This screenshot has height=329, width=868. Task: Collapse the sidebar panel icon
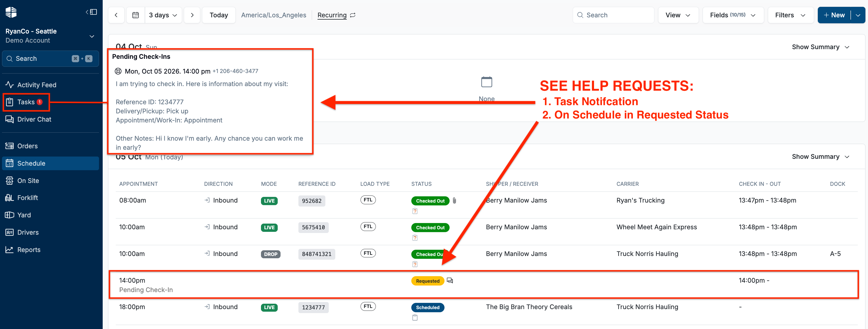91,12
